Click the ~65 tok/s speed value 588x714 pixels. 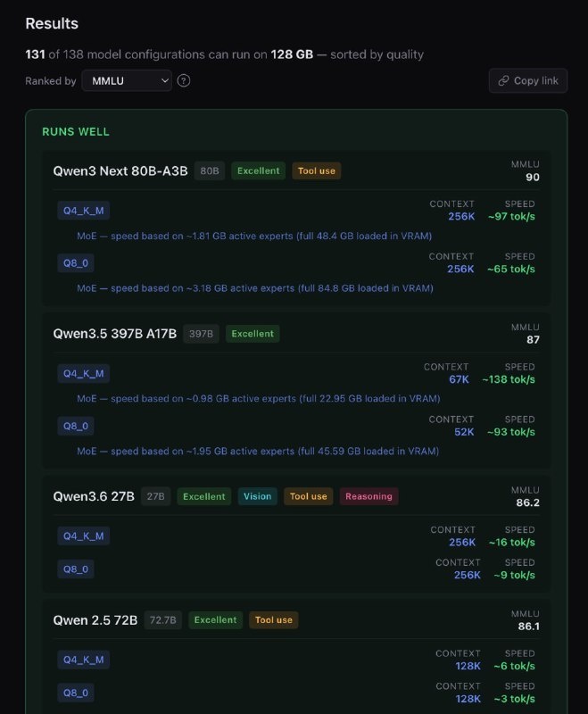coord(510,270)
